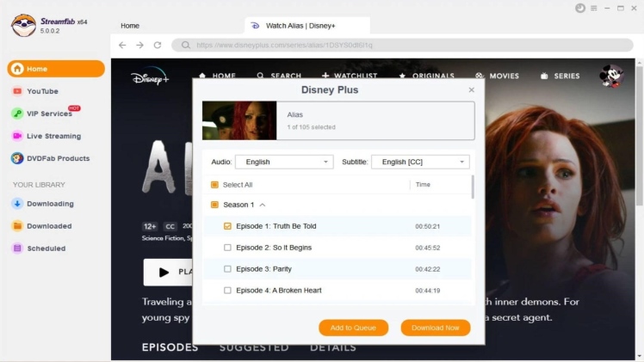Open DVDFab Products in the sidebar
This screenshot has height=362, width=644.
point(58,158)
